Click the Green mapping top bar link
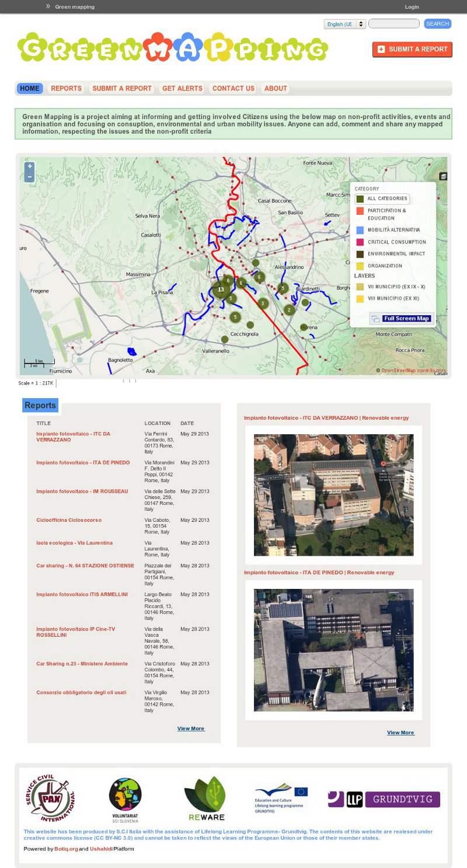The height and width of the screenshot is (868, 467). click(75, 7)
